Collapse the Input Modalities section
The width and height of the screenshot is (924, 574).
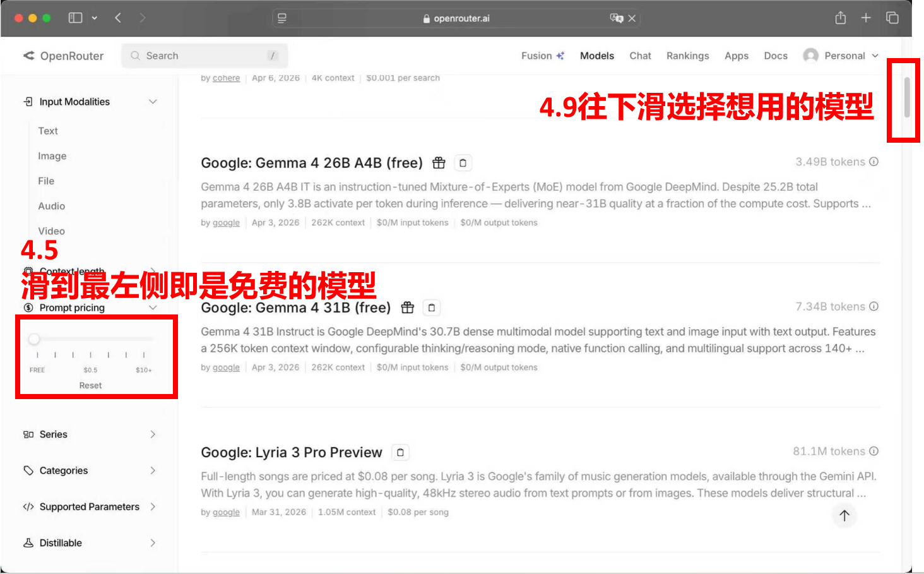pos(153,101)
